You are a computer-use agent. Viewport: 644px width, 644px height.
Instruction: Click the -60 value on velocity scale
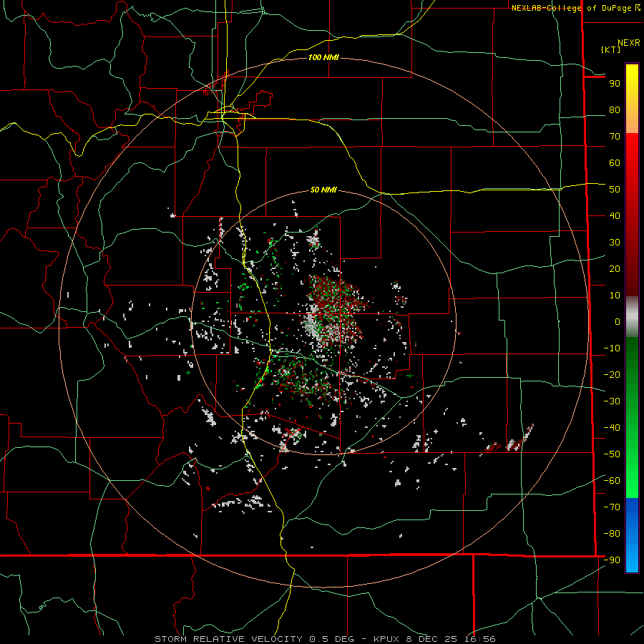pyautogui.click(x=612, y=481)
